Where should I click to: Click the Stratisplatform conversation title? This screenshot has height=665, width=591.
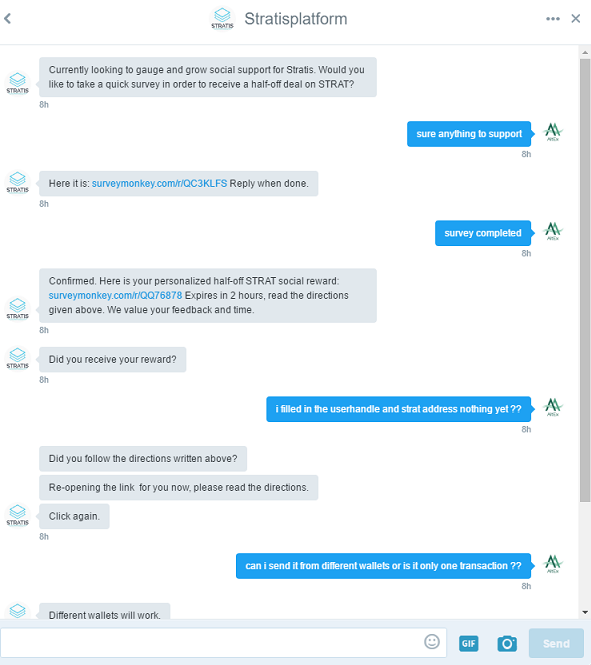(296, 19)
